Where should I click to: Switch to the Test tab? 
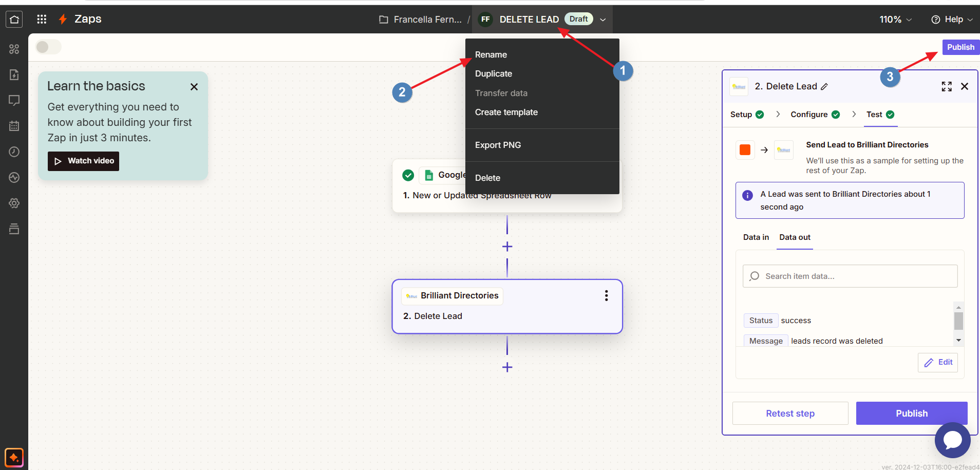point(880,114)
